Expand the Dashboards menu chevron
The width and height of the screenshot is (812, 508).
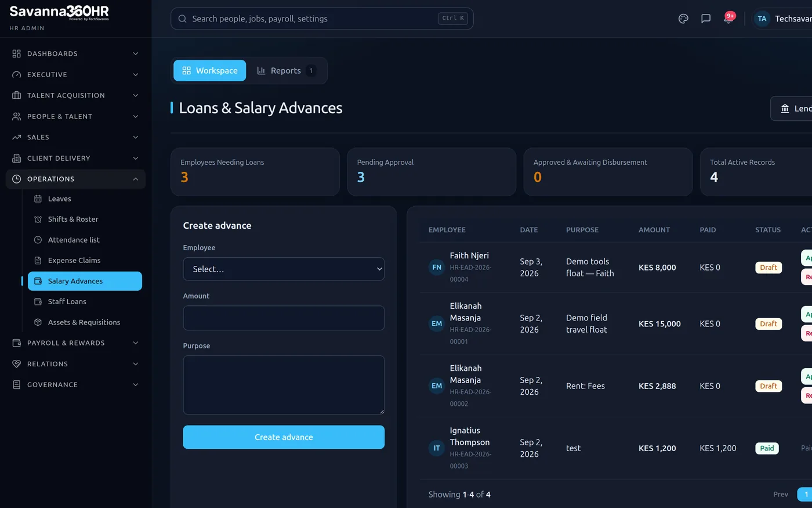click(135, 53)
